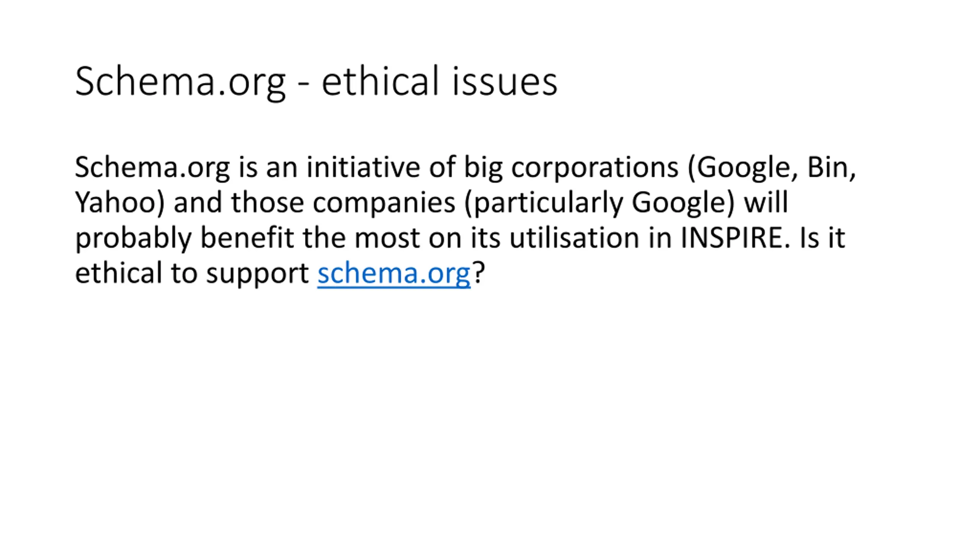Click the word "utilisation" in the body

[574, 238]
